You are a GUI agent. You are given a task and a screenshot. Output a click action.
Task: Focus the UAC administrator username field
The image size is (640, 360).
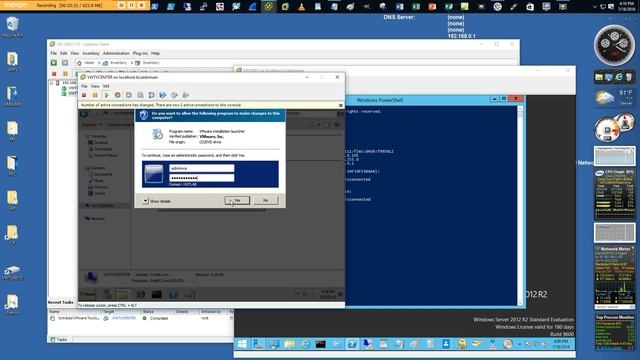coord(202,168)
